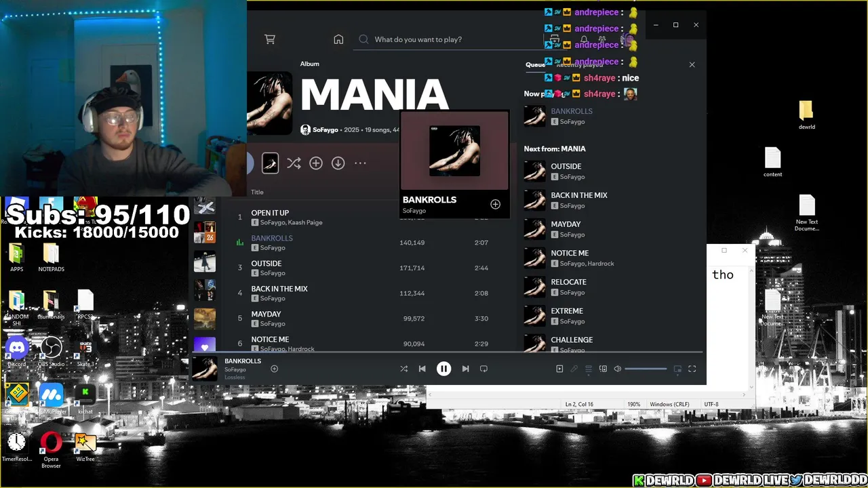Open TimerResolution desktop shortcut

pyautogui.click(x=17, y=447)
